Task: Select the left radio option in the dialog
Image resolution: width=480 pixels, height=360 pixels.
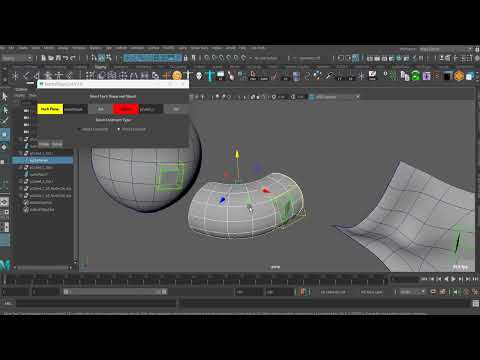Action: tap(93, 129)
